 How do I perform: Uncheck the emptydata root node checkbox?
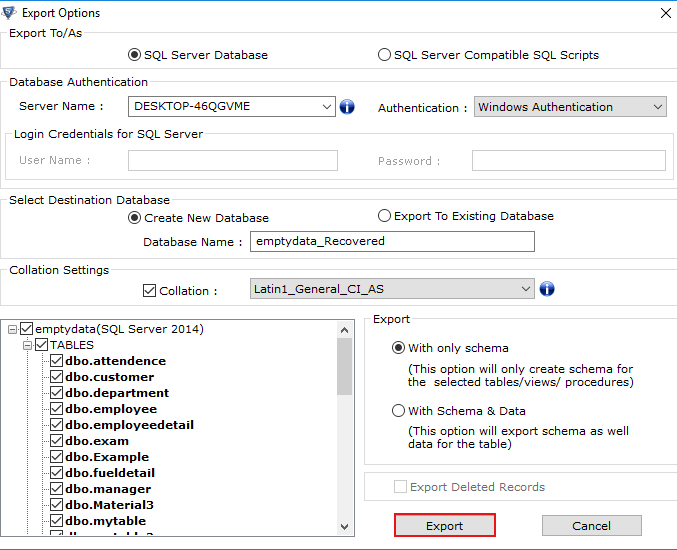pos(26,329)
